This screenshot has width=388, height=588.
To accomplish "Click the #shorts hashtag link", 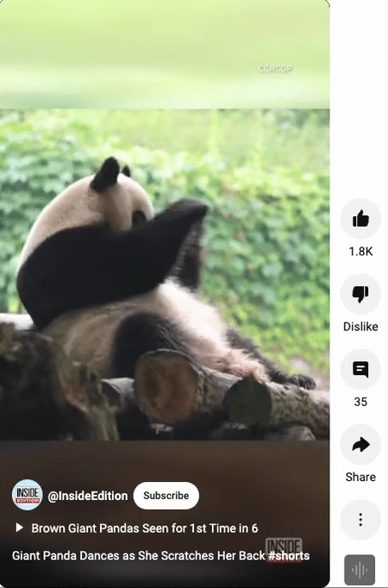I will (289, 555).
